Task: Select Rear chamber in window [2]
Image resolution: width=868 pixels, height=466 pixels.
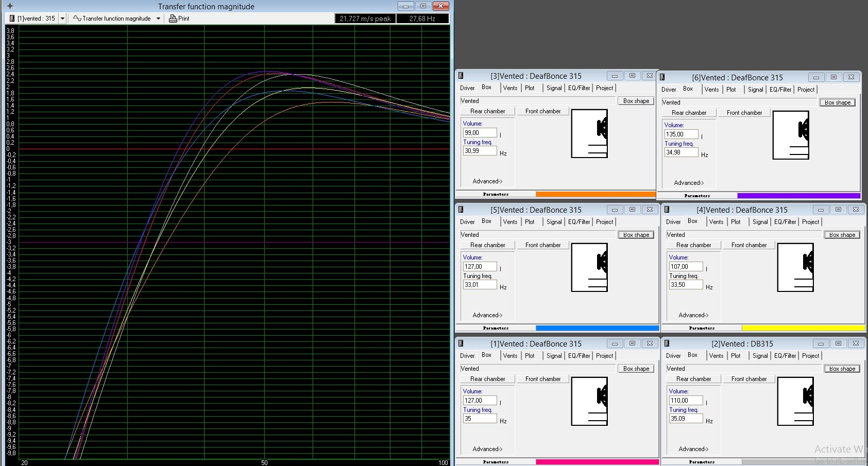Action: [x=693, y=378]
